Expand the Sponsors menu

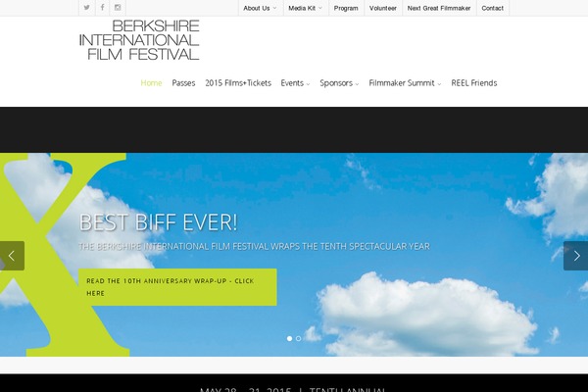pyautogui.click(x=339, y=83)
